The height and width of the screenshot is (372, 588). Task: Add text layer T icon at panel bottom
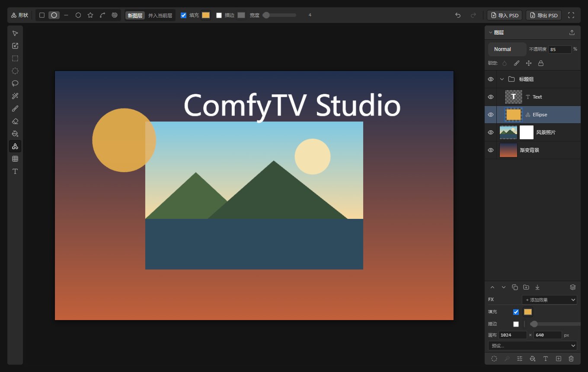pos(546,359)
